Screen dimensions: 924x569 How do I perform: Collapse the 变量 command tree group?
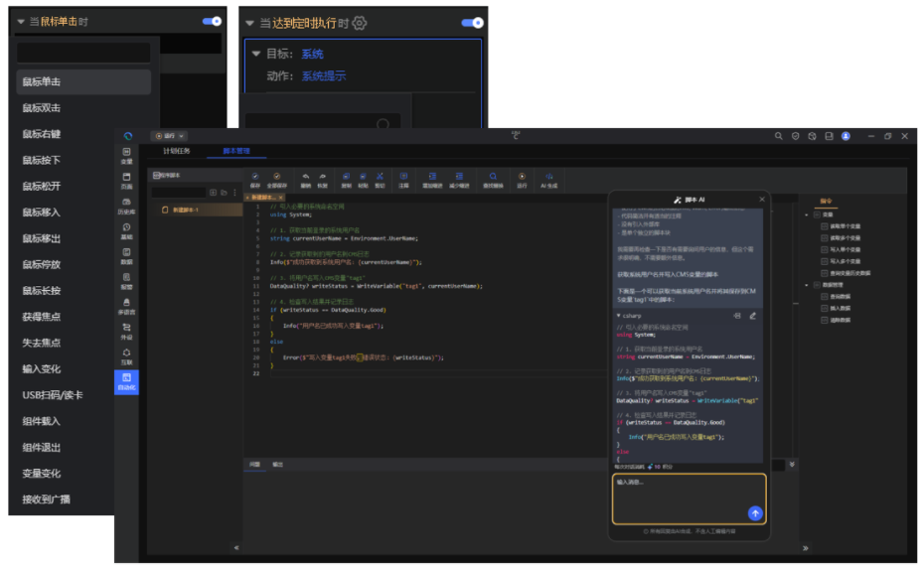(806, 214)
